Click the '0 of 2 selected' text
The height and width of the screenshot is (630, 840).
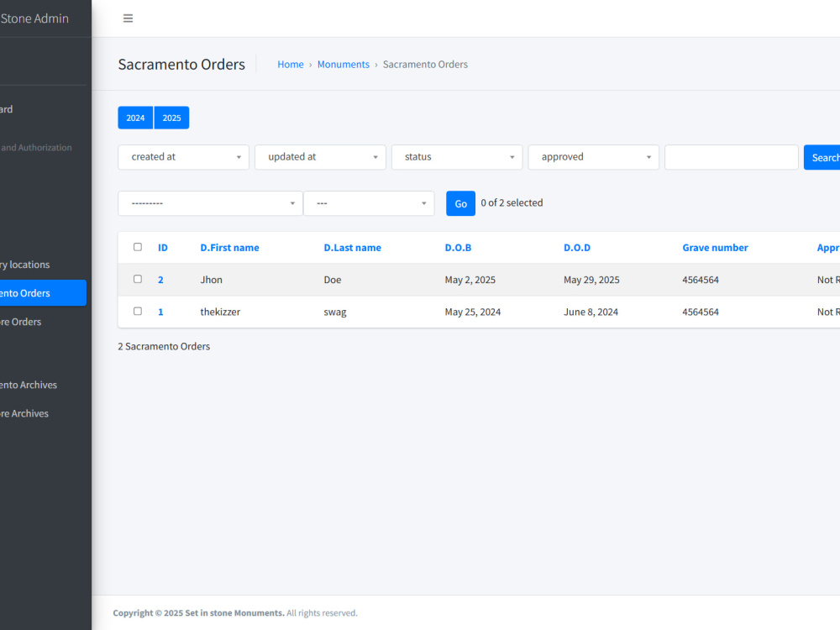512,202
